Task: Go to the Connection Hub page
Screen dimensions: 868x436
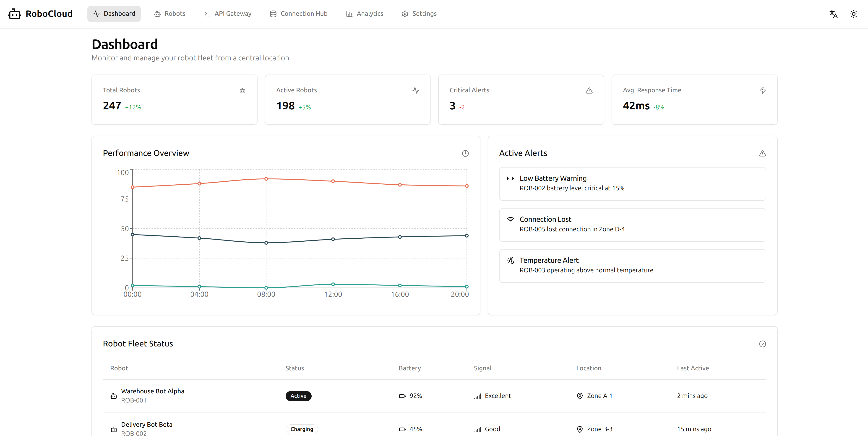Action: [x=299, y=14]
